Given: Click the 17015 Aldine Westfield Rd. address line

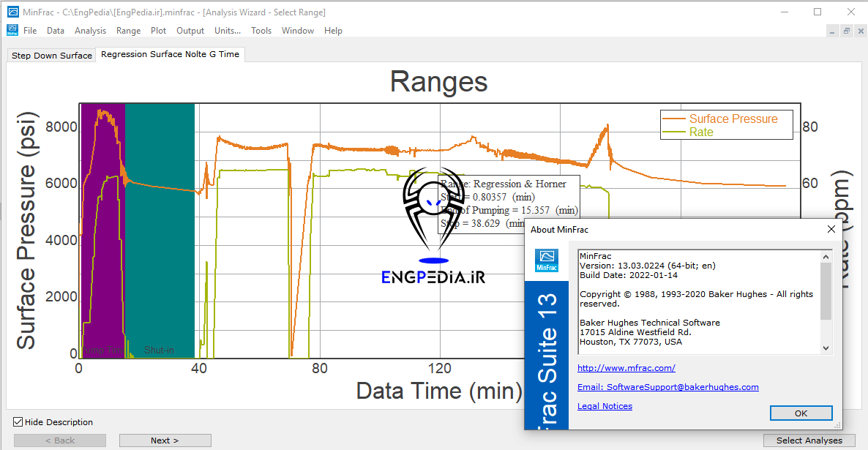Looking at the screenshot, I should 635,332.
